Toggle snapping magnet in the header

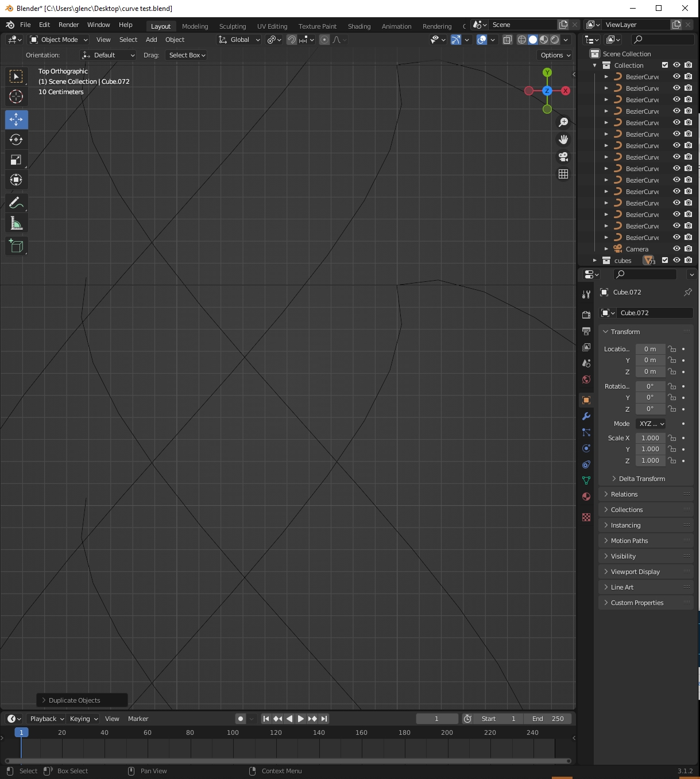click(292, 40)
